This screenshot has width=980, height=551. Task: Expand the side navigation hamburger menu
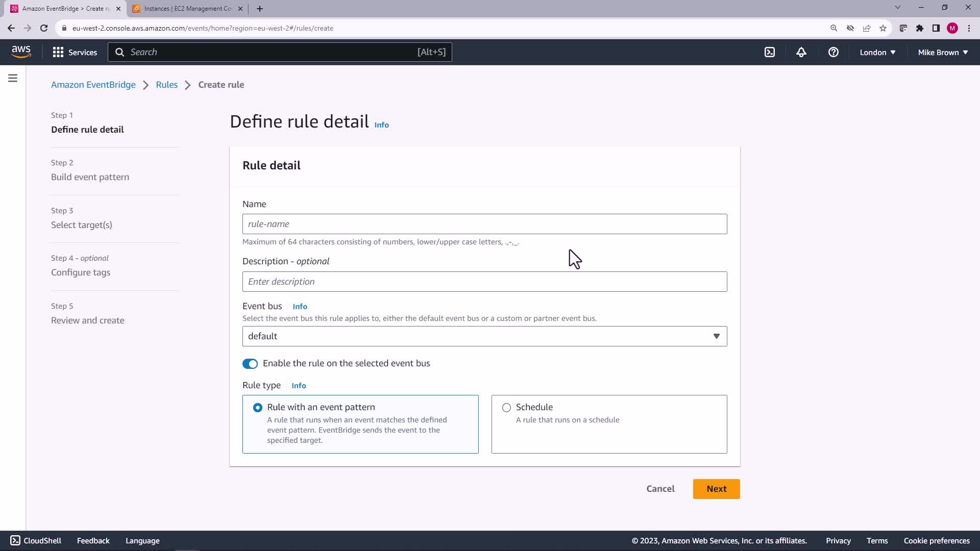click(13, 78)
